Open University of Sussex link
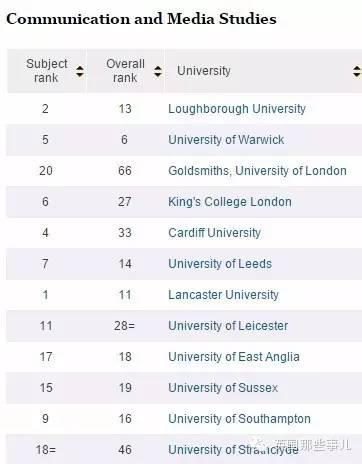This screenshot has height=464, width=362. point(223,388)
